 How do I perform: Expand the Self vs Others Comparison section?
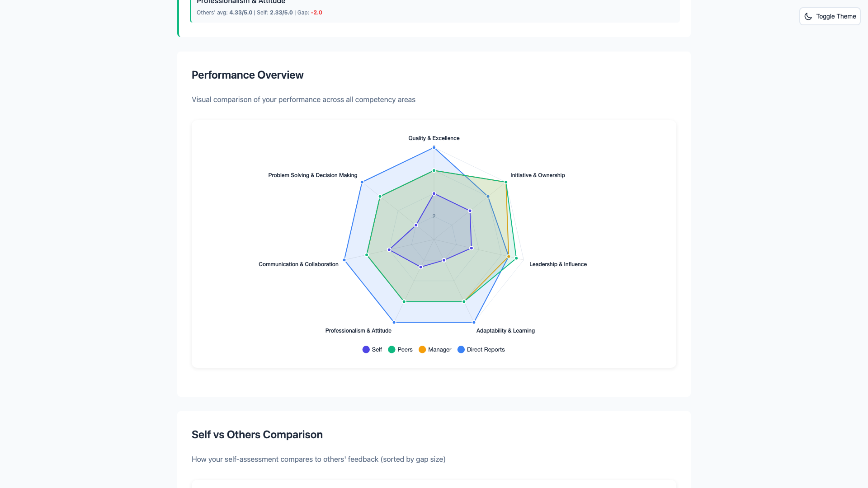[x=257, y=434]
